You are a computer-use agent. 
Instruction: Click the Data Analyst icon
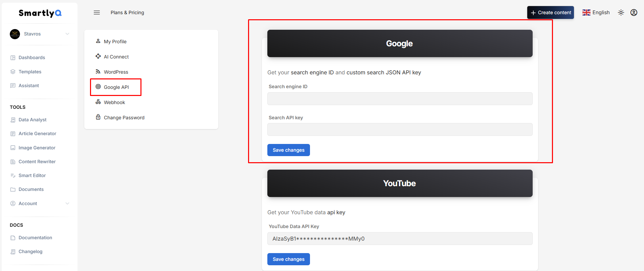point(13,120)
